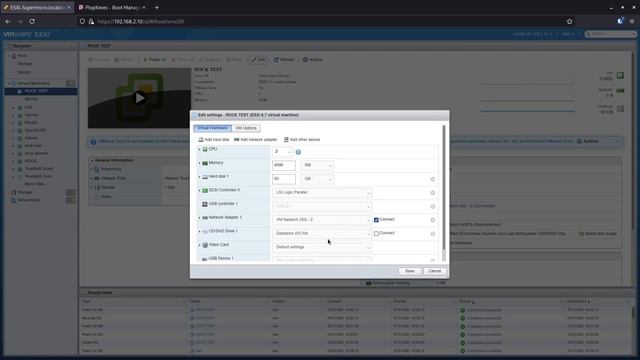Click the Memory chip icon in dialog
Image resolution: width=640 pixels, height=360 pixels.
[x=205, y=163]
